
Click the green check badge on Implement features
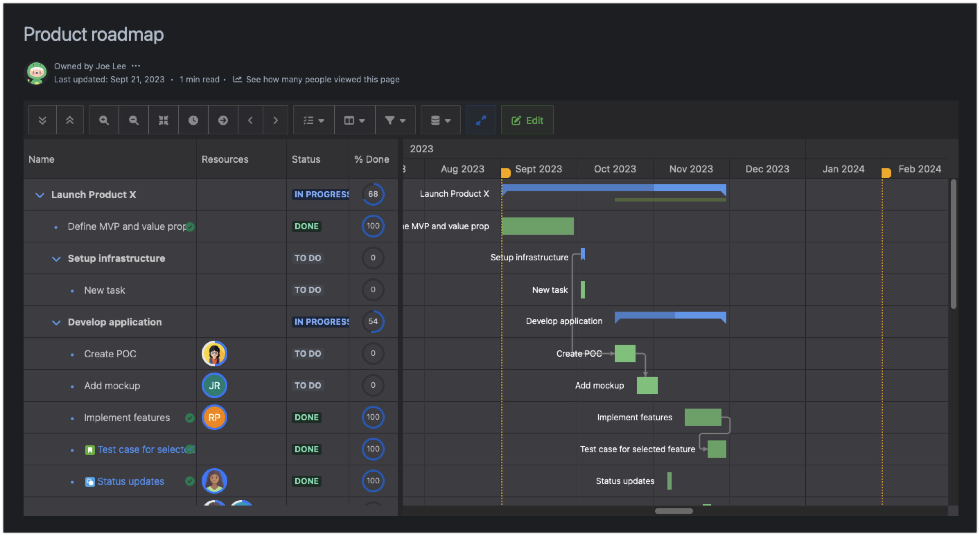pyautogui.click(x=190, y=417)
